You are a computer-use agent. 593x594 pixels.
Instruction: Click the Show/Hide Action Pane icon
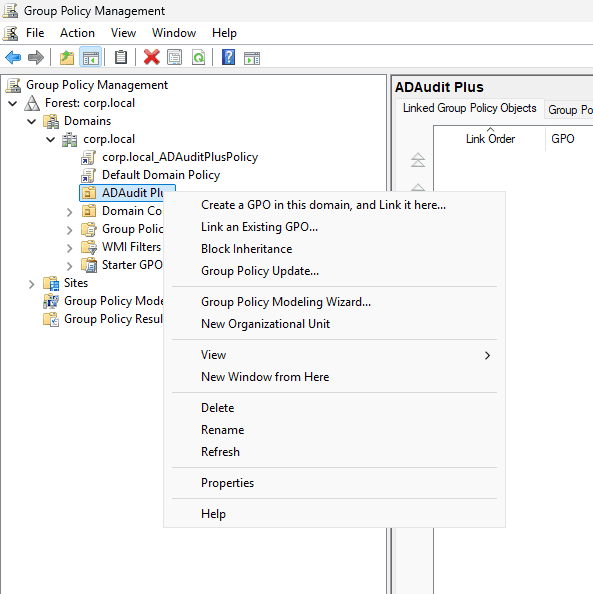(x=252, y=58)
